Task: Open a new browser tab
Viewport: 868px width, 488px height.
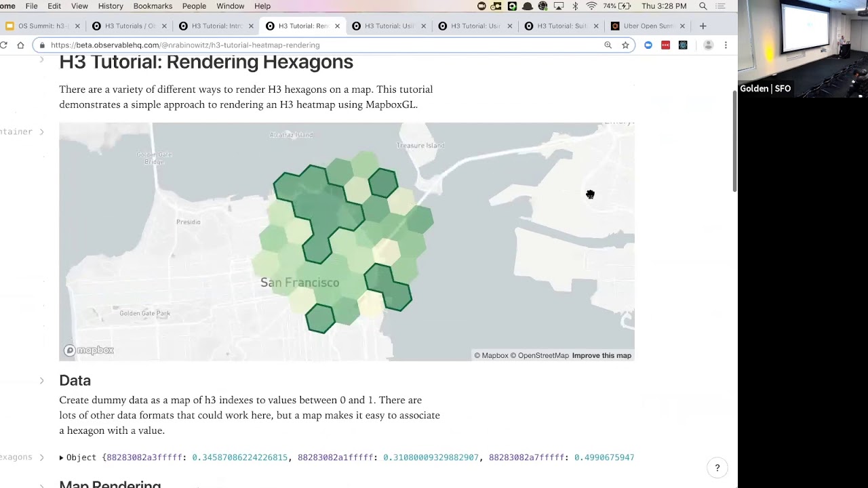Action: coord(703,26)
